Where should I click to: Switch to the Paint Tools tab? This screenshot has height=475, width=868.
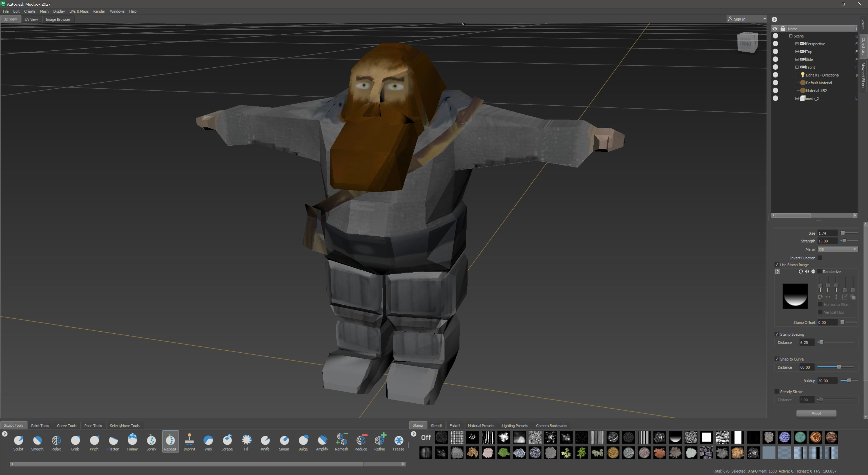(40, 425)
